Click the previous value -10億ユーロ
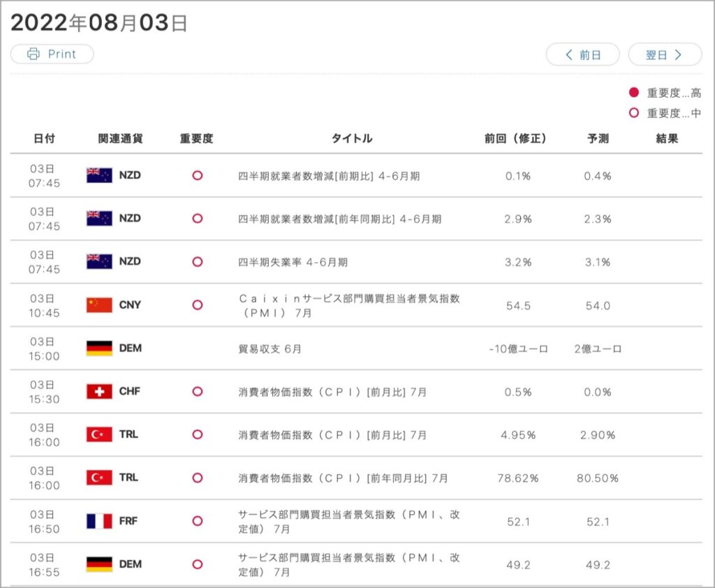715x588 pixels. pos(518,349)
